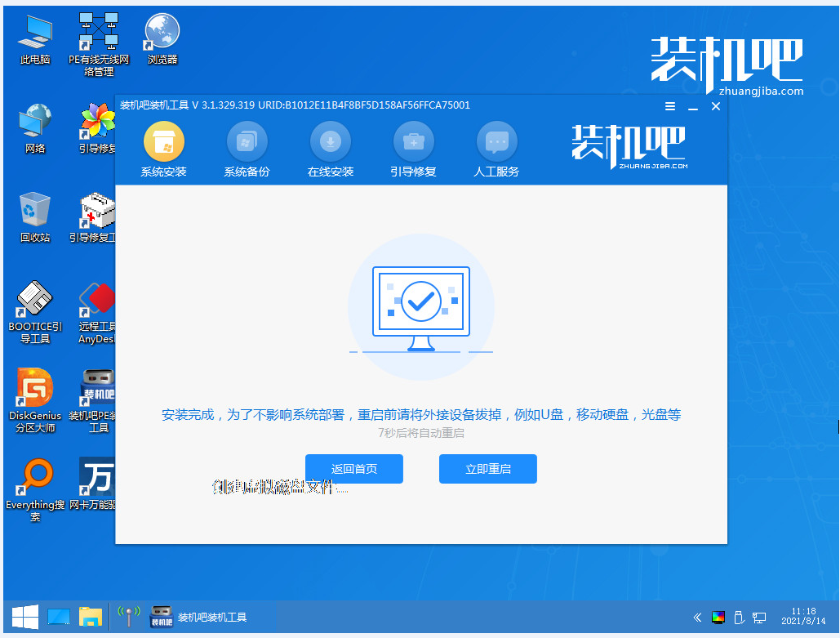Viewport: 840px width, 638px height.
Task: Click the clock showing 11:18
Action: (803, 616)
